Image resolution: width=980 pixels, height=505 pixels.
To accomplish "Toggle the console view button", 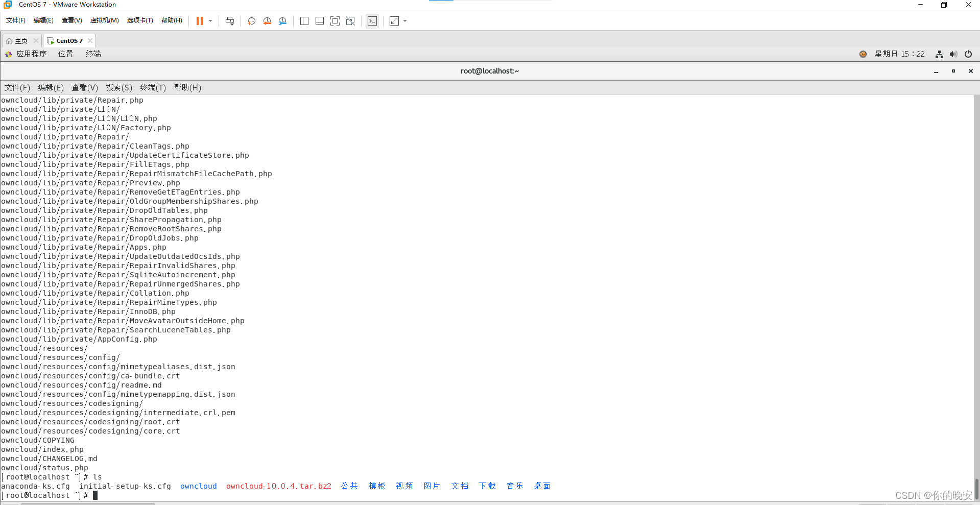I will tap(372, 21).
